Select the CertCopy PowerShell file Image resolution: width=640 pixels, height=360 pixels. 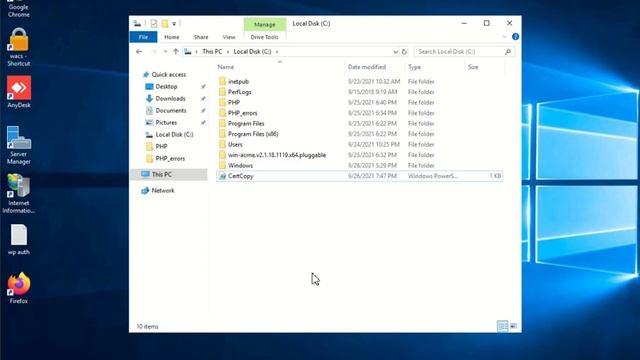click(x=241, y=176)
